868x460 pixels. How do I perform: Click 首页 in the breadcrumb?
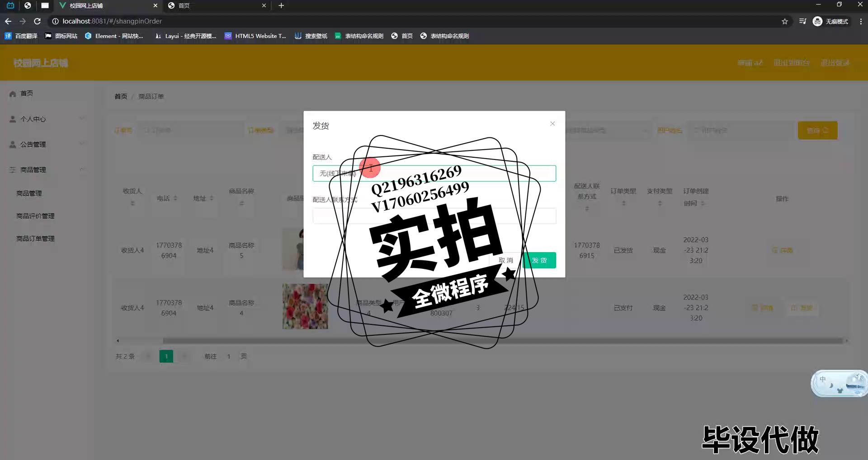(121, 96)
